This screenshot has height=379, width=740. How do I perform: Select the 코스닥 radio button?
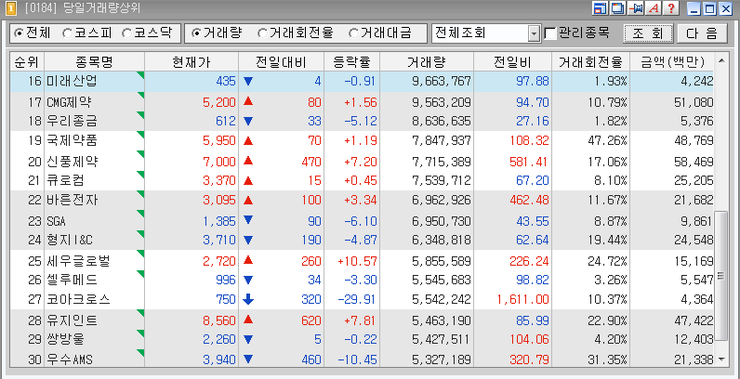tap(126, 33)
